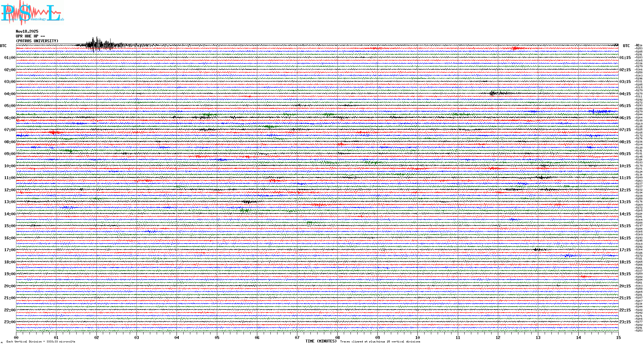Screen dimensions: 644x346
Task: Click the 17:15 right time label
Action: click(625, 250)
